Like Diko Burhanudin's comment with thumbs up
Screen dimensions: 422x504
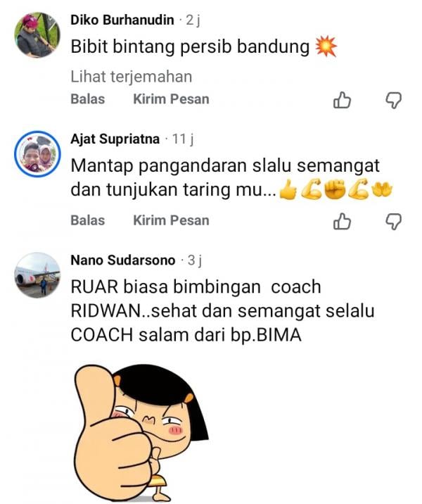[x=342, y=100]
